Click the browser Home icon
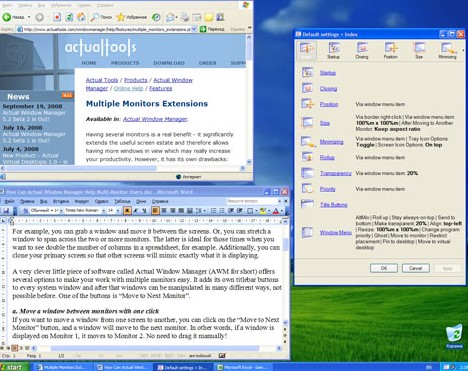Image resolution: width=468 pixels, height=371 pixels. click(x=81, y=17)
